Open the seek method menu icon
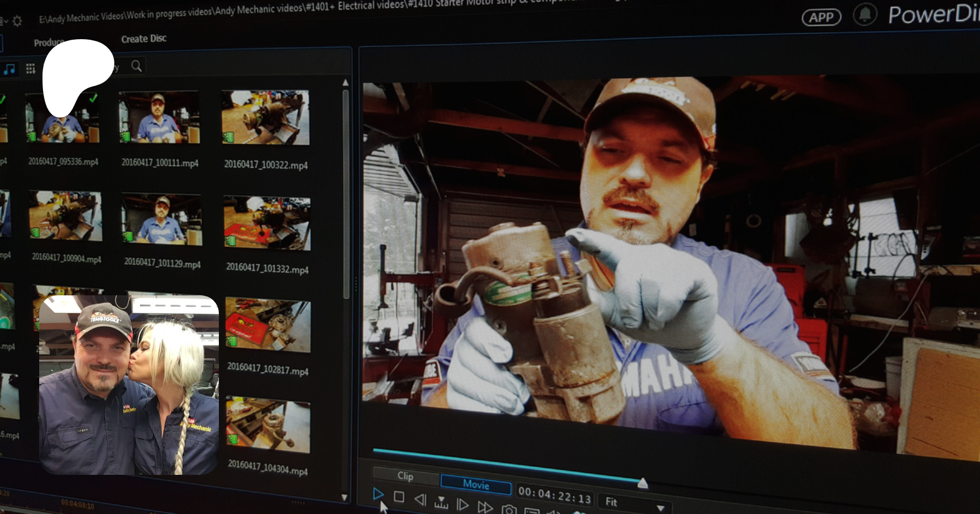 (x=441, y=502)
